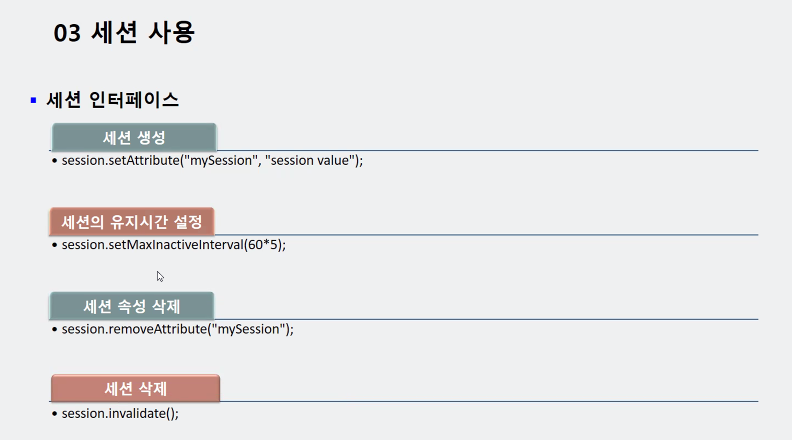Click the session.invalidate() code line
Image resolution: width=792 pixels, height=440 pixels.
click(x=120, y=414)
